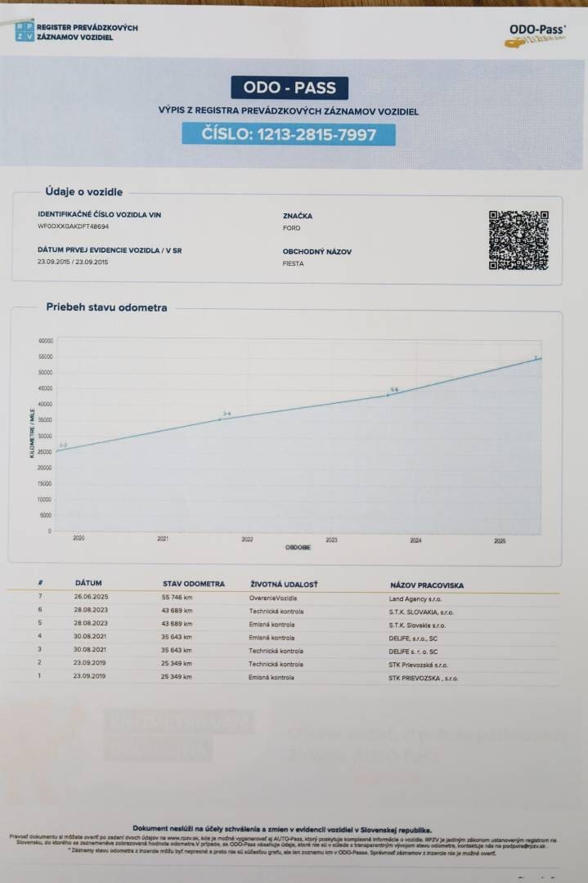The width and height of the screenshot is (588, 883).
Task: Select the model value FIESTA
Action: click(293, 263)
